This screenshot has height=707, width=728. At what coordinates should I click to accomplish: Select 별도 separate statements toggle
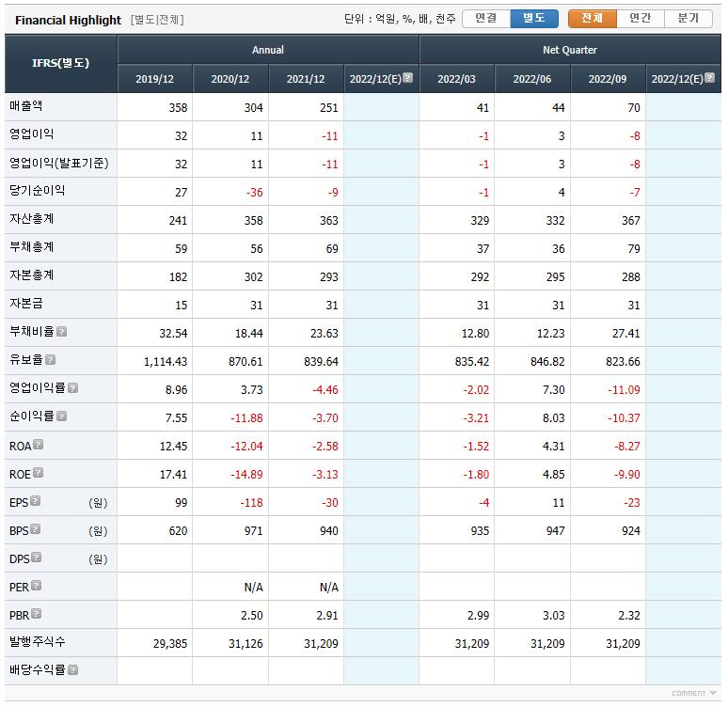click(x=534, y=19)
